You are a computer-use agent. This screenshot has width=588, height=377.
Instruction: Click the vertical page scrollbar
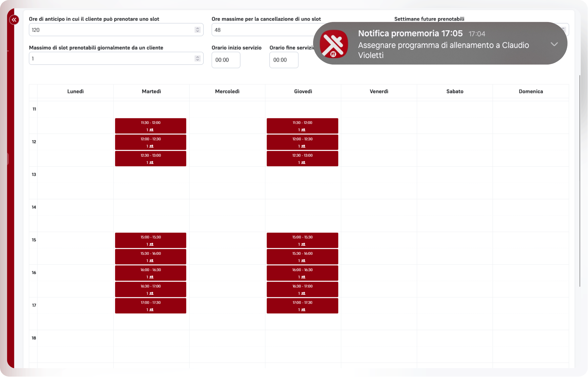point(580,181)
